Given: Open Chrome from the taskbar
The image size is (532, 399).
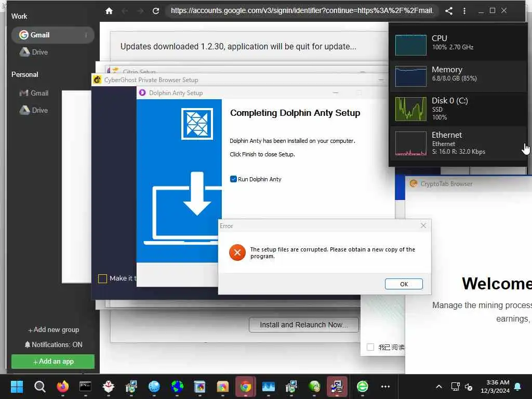Looking at the screenshot, I should pos(246,387).
